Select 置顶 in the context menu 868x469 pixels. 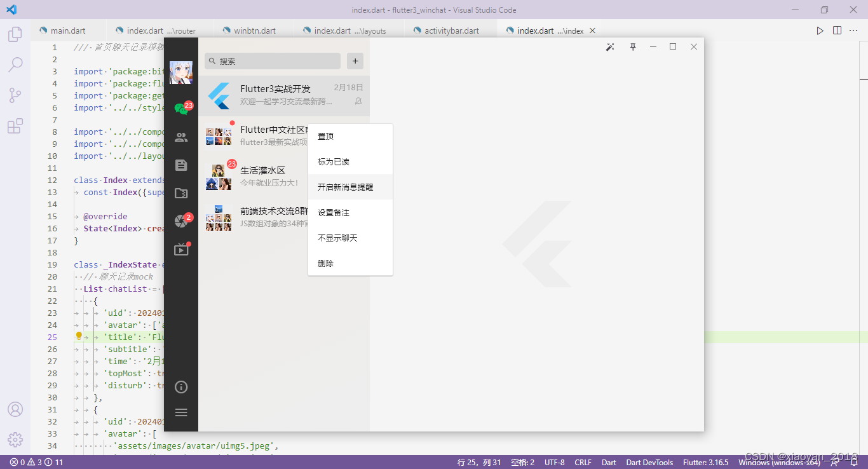click(350, 137)
